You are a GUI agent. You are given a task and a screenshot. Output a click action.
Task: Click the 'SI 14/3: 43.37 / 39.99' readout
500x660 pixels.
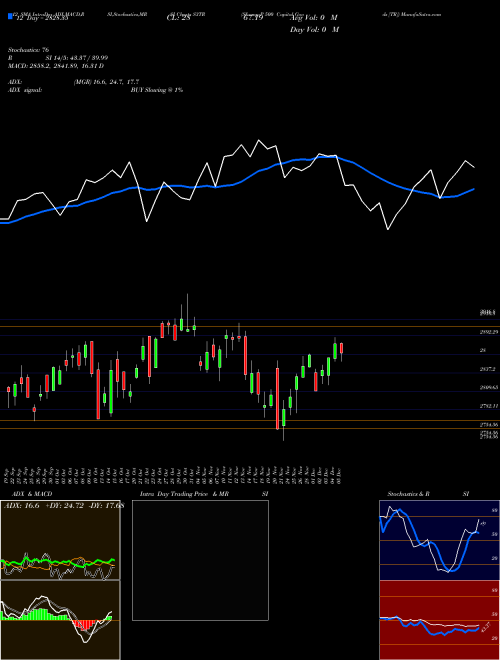click(77, 58)
